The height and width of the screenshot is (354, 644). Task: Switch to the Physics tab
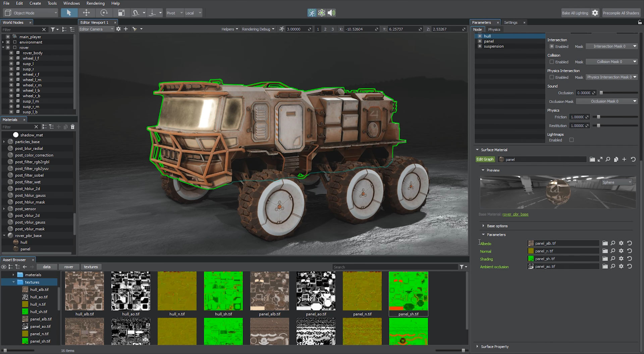point(494,29)
